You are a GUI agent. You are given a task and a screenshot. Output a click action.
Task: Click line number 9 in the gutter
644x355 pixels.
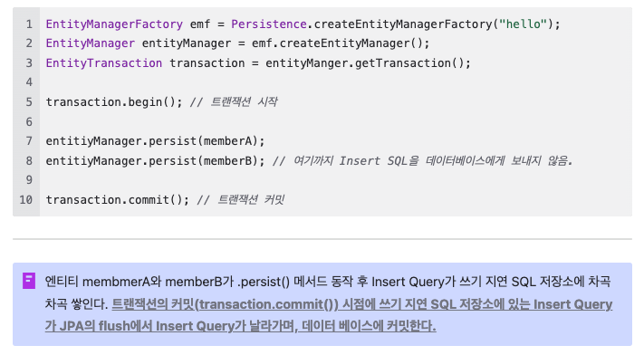coord(29,180)
